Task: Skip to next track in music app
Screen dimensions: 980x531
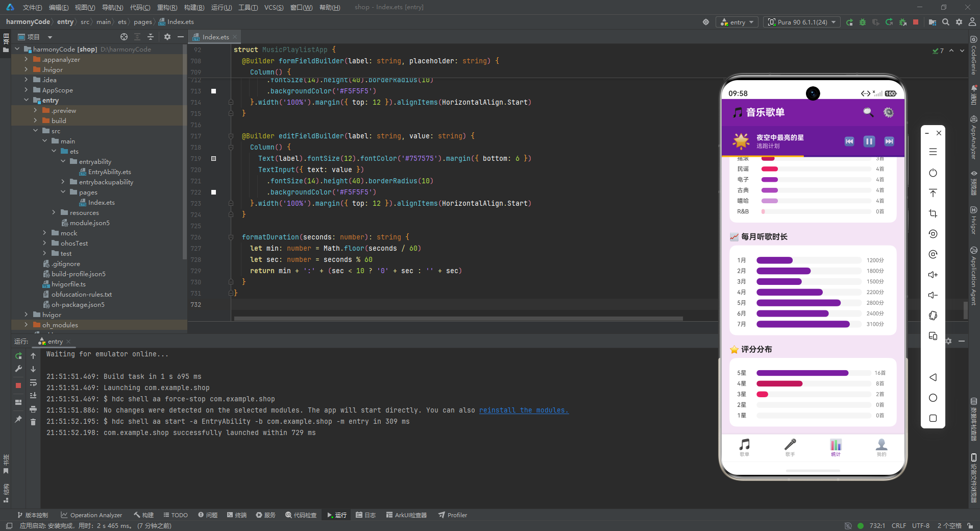Action: 889,141
